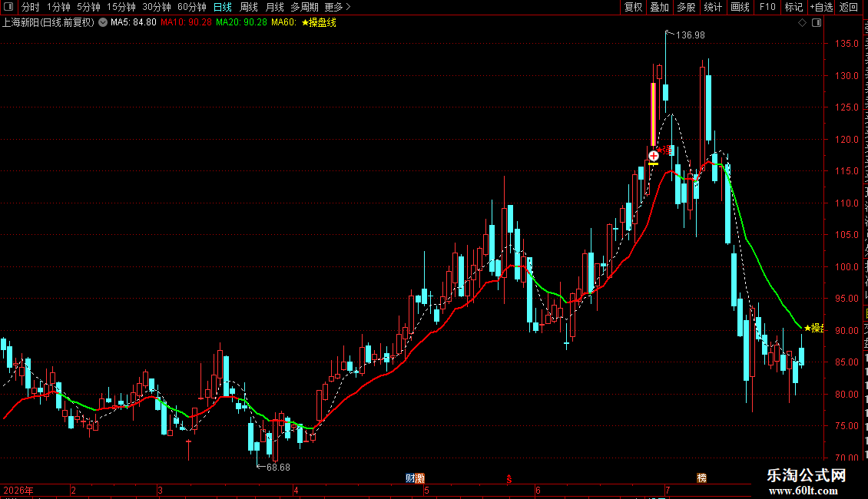The width and height of the screenshot is (868, 499).
Task: Switch to the 月线 monthly tab
Action: click(x=274, y=7)
